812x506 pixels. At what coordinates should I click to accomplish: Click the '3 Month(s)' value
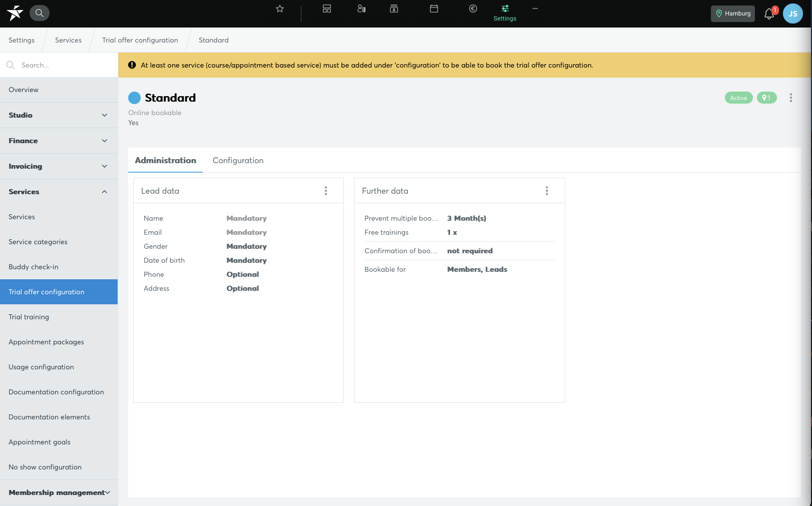click(x=467, y=218)
